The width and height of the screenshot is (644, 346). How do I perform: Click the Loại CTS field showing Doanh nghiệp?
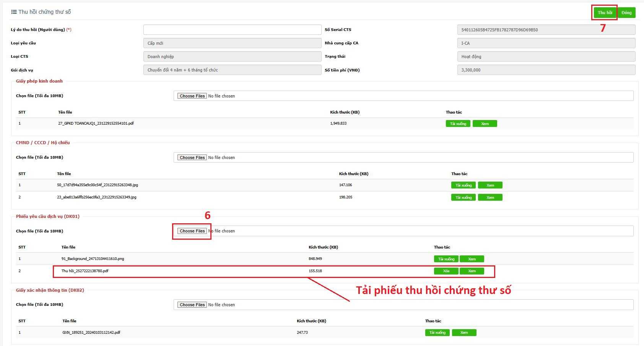tap(232, 56)
